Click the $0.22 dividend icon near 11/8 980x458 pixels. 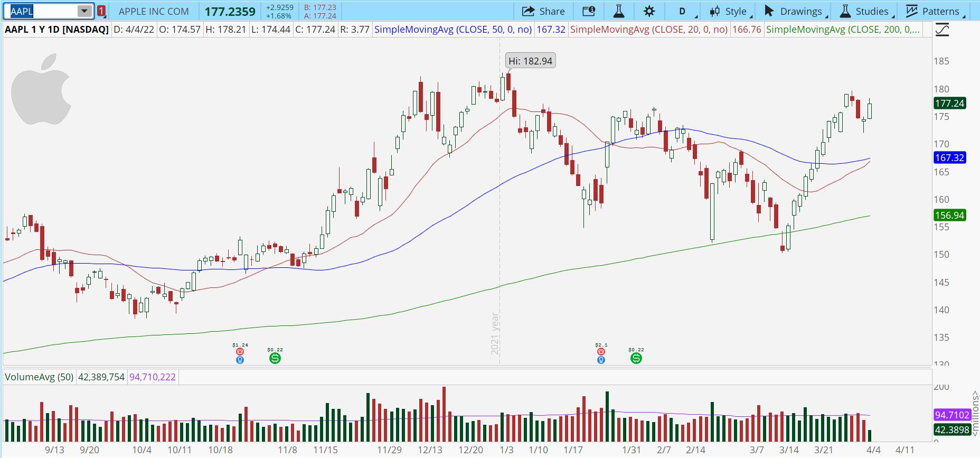pos(275,358)
